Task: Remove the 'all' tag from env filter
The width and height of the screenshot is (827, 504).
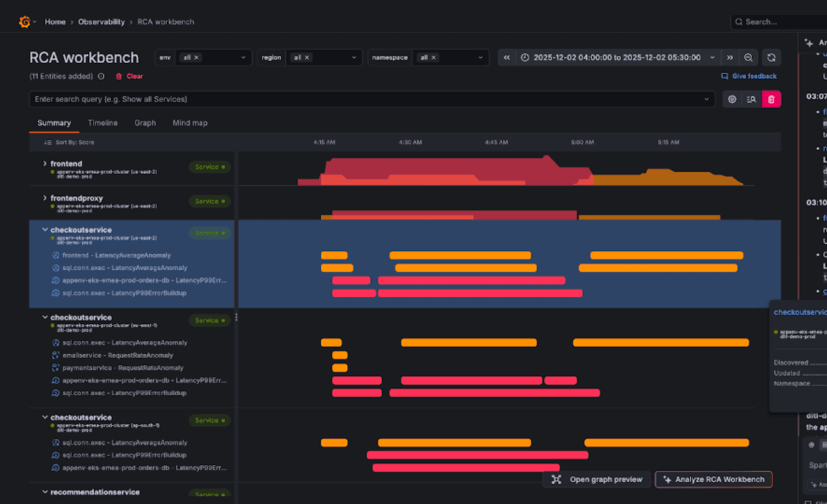Action: (196, 57)
